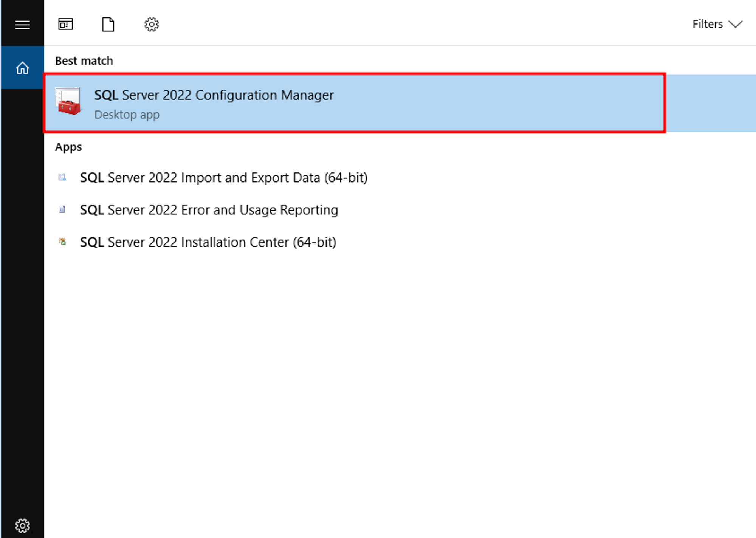The width and height of the screenshot is (756, 538).
Task: Expand the Filters dropdown
Action: tap(717, 24)
